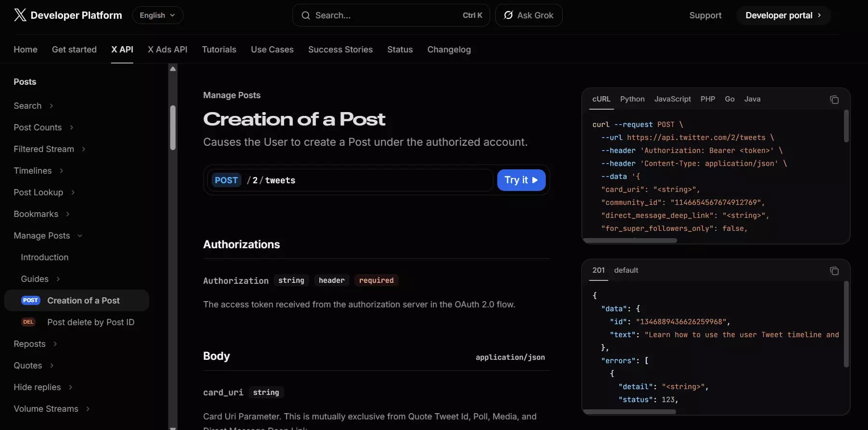
Task: Click the Manage Posts breadcrumb text
Action: pos(232,95)
